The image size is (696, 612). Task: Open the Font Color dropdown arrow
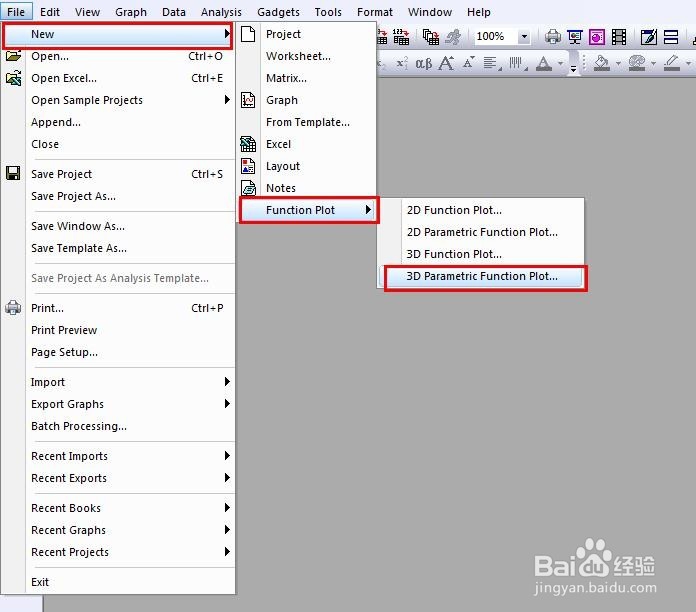point(561,63)
